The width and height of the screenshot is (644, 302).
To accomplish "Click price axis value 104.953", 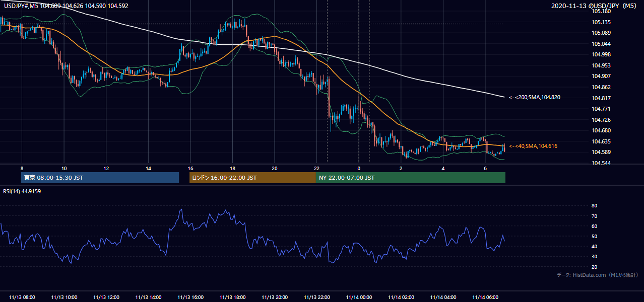I will click(x=601, y=65).
